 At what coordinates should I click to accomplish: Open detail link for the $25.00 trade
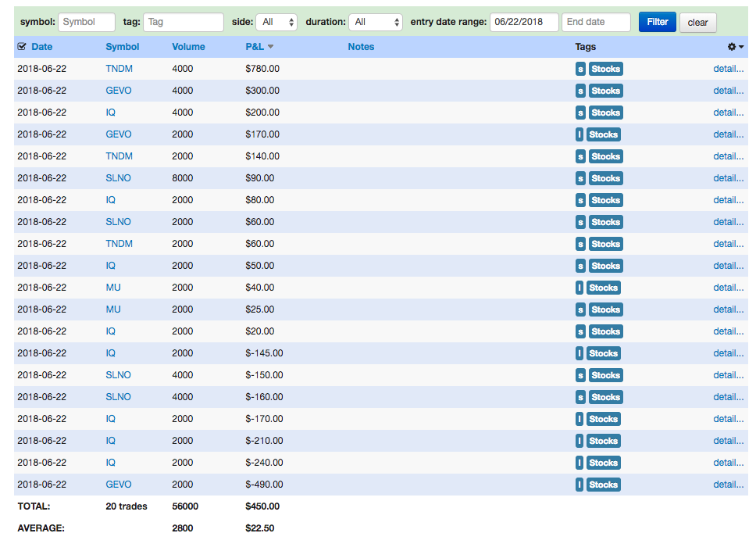click(729, 309)
